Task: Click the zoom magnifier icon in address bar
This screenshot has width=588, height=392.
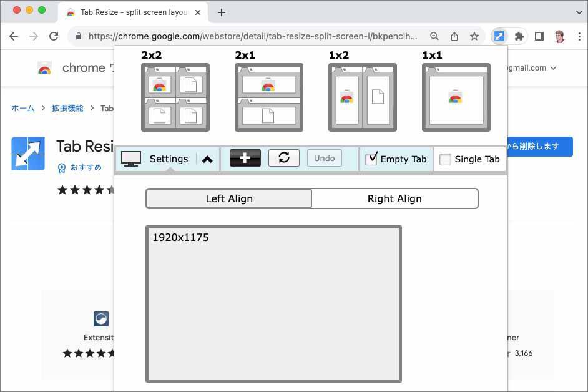Action: pyautogui.click(x=434, y=36)
